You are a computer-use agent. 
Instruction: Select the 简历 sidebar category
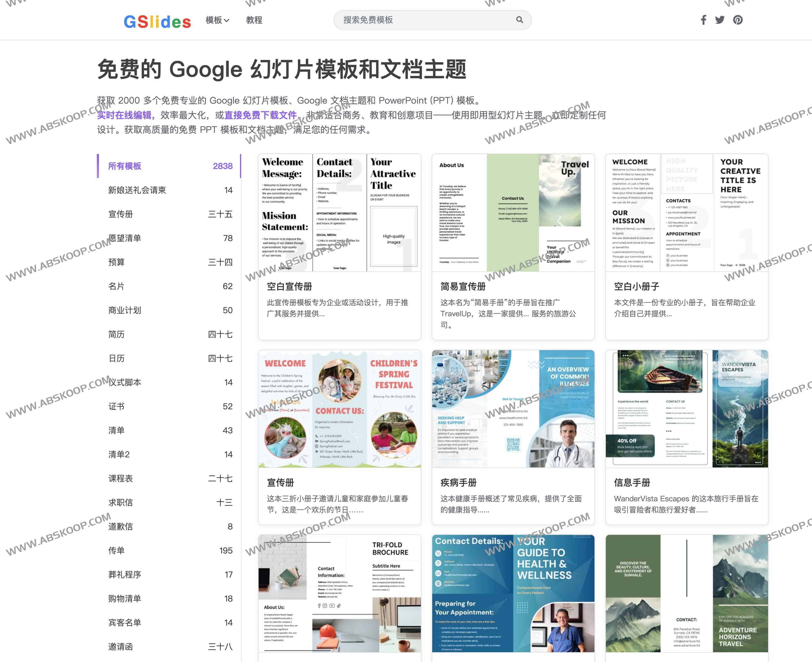116,334
